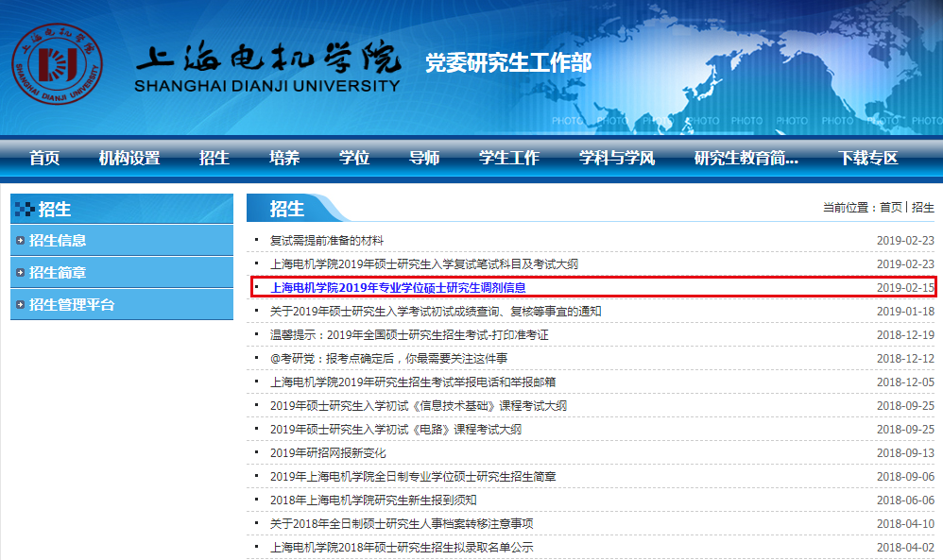Image resolution: width=943 pixels, height=560 pixels.
Task: Click date 2018-12-12 in the list
Action: 905,358
